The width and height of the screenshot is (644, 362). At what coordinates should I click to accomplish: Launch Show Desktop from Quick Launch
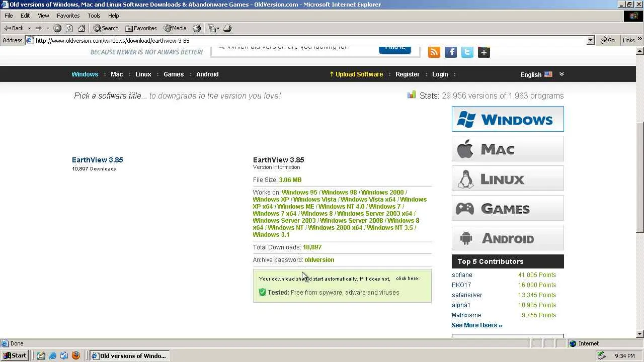(41, 355)
